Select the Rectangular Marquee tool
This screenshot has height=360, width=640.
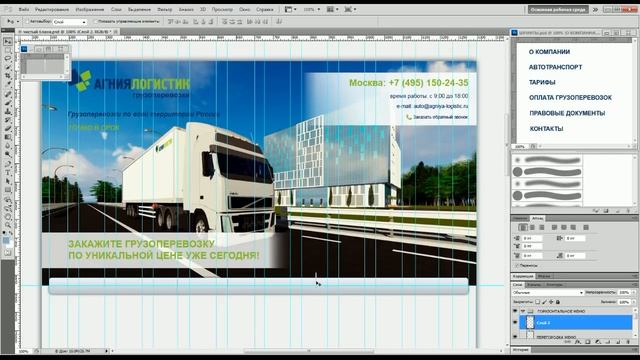(x=8, y=50)
